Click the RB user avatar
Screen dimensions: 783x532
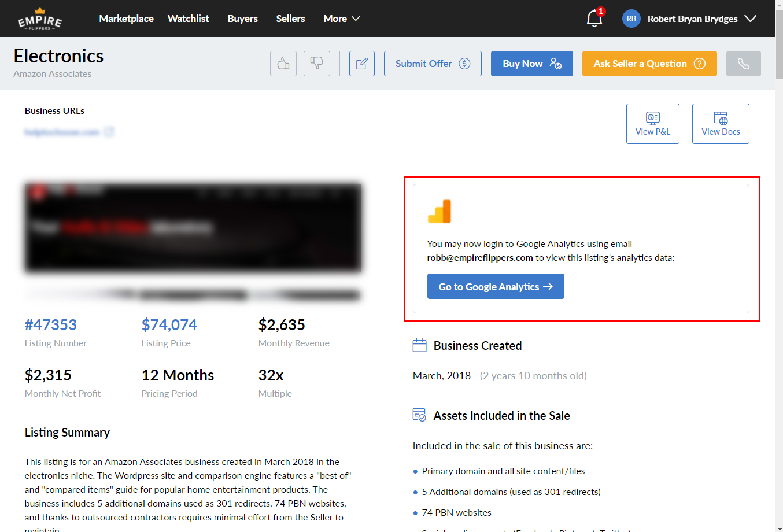[x=631, y=19]
